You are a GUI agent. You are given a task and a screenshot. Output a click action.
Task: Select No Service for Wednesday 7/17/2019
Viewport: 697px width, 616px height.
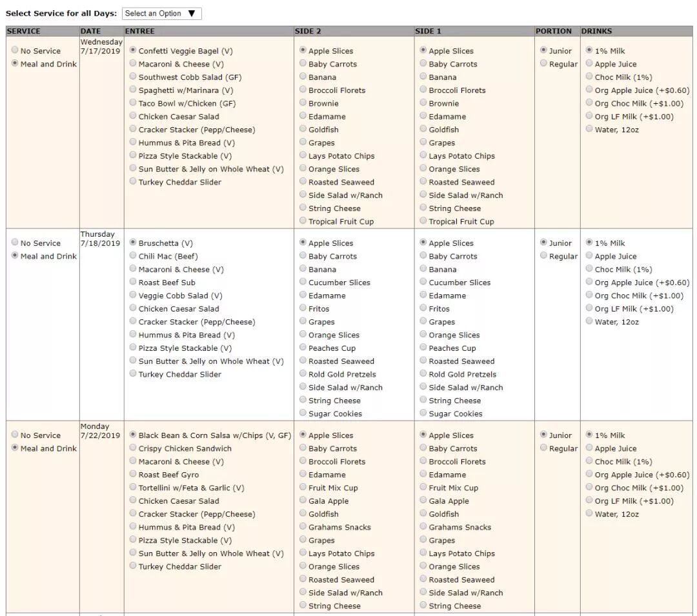coord(15,50)
